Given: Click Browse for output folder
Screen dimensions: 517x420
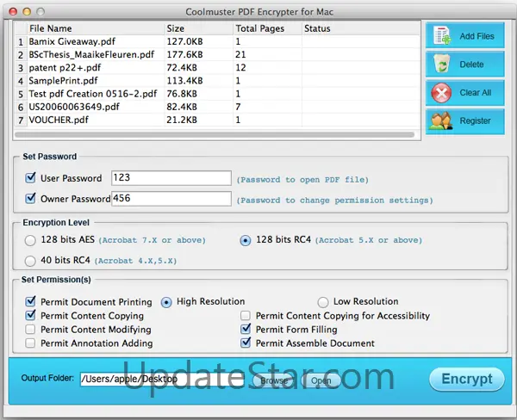Looking at the screenshot, I should 273,380.
